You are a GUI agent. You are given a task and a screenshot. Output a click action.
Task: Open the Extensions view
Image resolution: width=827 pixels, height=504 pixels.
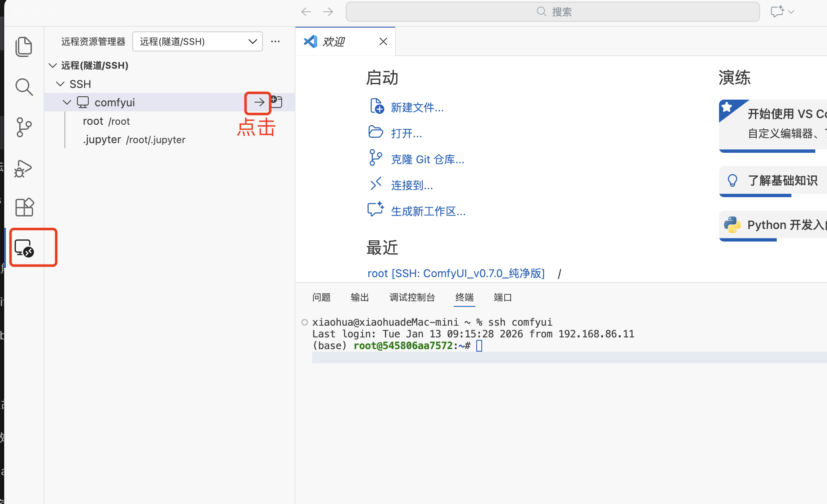[24, 207]
